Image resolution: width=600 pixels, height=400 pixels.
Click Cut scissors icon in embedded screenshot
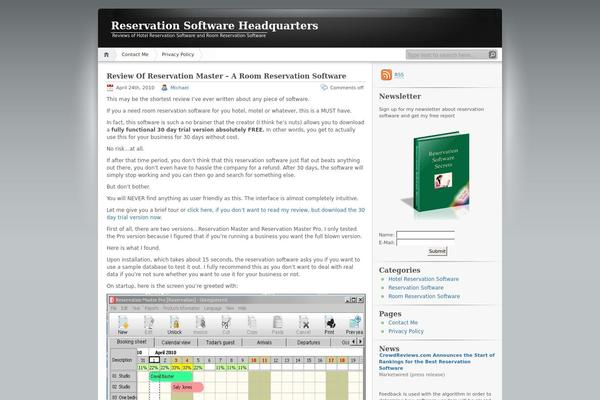[x=226, y=325]
